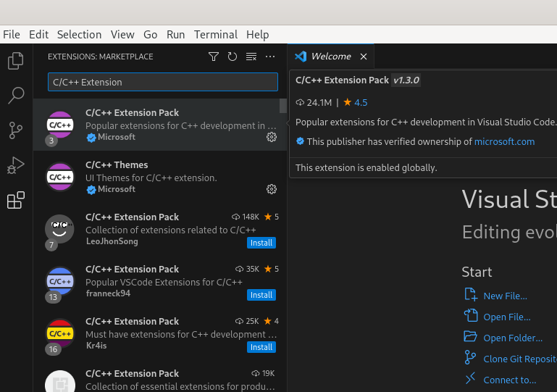This screenshot has height=392, width=557.
Task: Click the extensions search input field
Action: [162, 82]
